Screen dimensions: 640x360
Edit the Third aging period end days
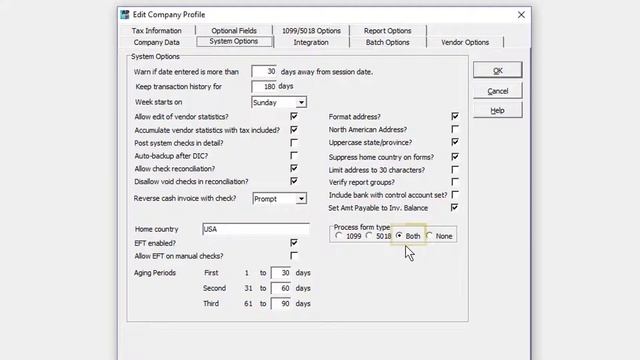point(281,304)
